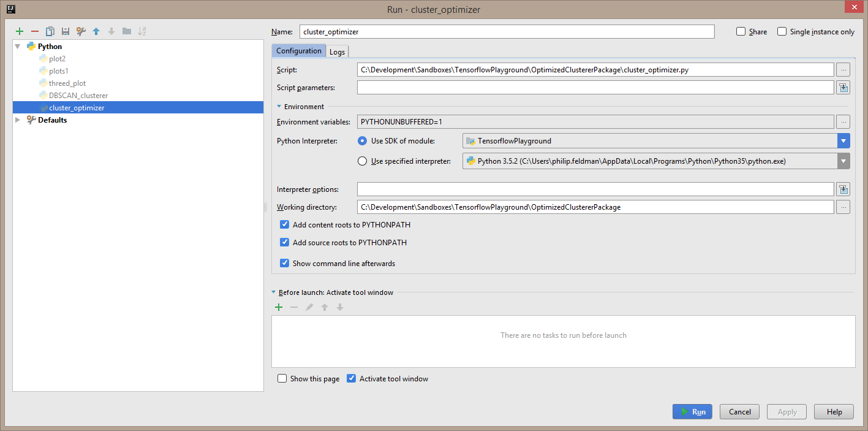Open edit defaults wrench icon
Viewport: 868px width, 431px height.
[x=81, y=31]
